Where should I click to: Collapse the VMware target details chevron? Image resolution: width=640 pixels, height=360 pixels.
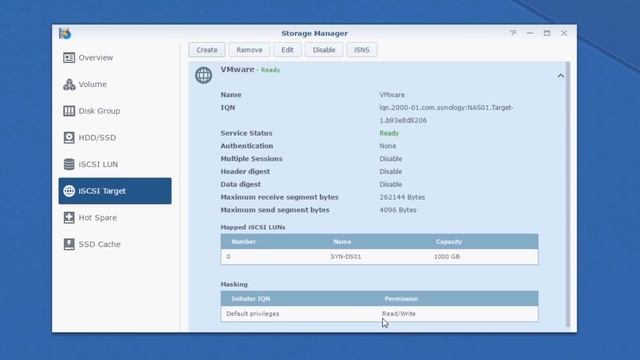[x=560, y=76]
